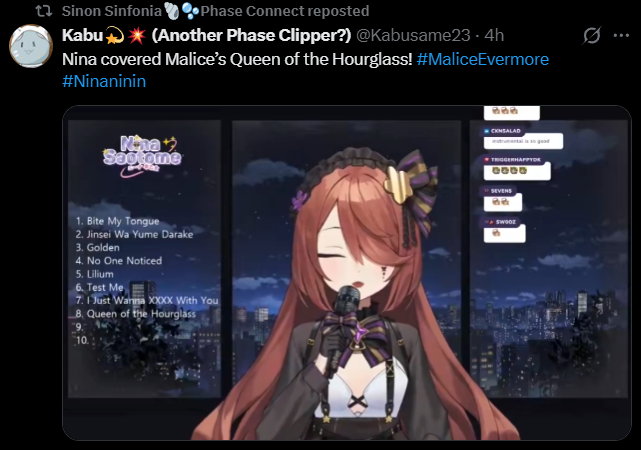
Task: Open Kabu's round profile avatar
Action: [31, 46]
